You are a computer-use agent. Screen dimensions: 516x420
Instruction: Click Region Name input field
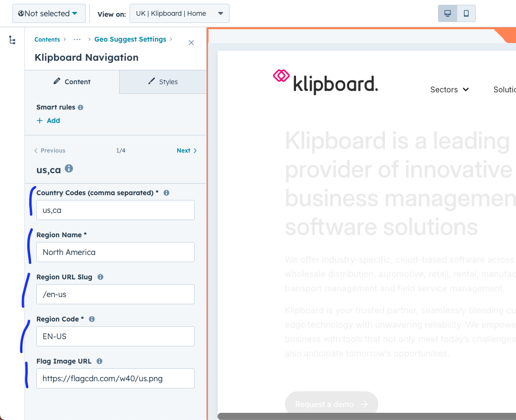tap(116, 252)
